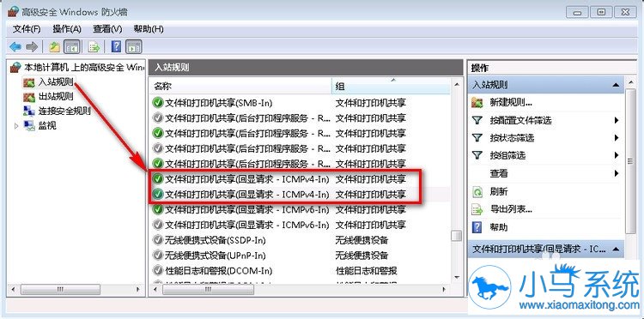Click the 导出列表 icon in actions pane

coord(477,209)
